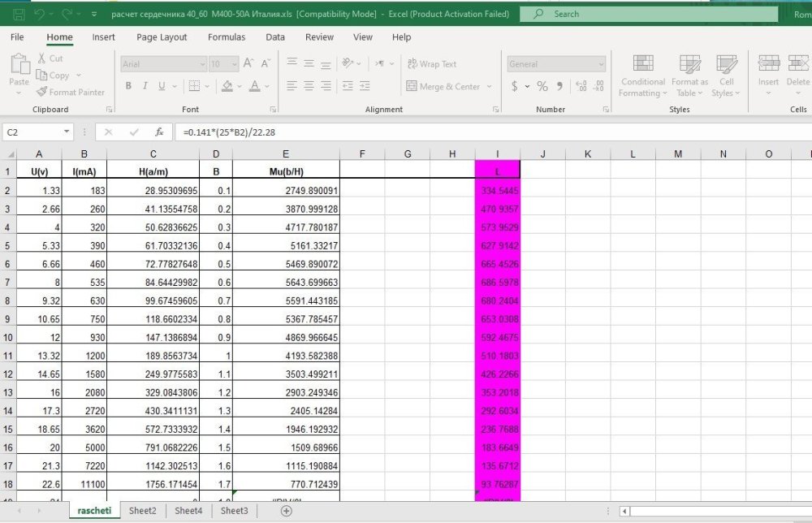Select the Format Painter tool
Viewport: 812px width, 523px height.
[x=71, y=92]
